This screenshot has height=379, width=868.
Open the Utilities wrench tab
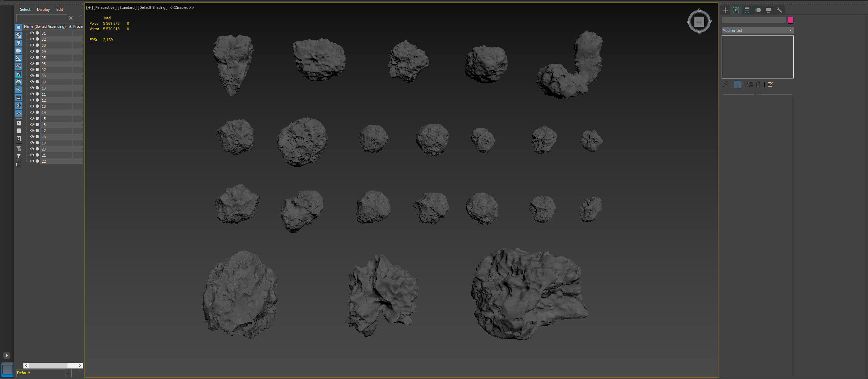click(780, 10)
